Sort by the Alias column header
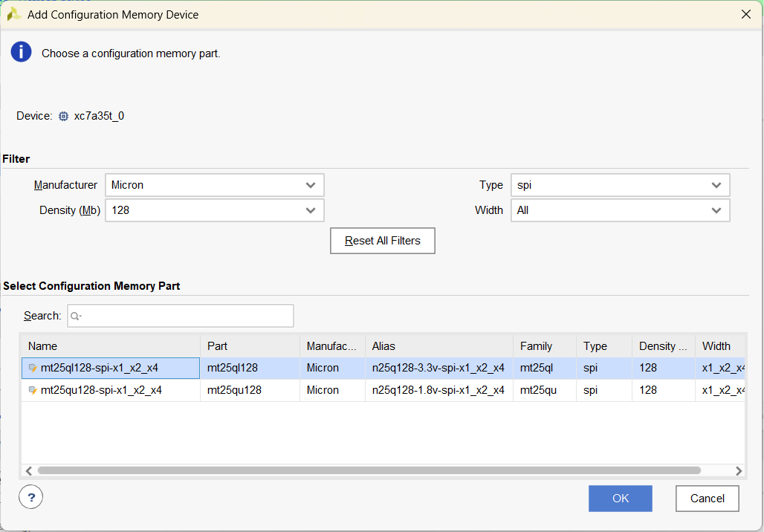Screen dimensions: 764x532 tap(439, 346)
